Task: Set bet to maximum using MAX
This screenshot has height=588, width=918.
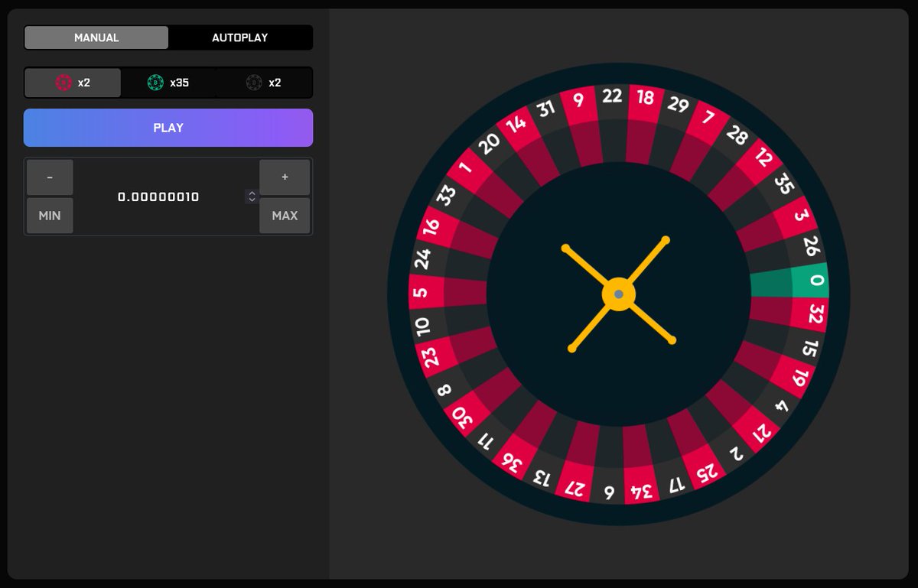Action: pyautogui.click(x=284, y=215)
